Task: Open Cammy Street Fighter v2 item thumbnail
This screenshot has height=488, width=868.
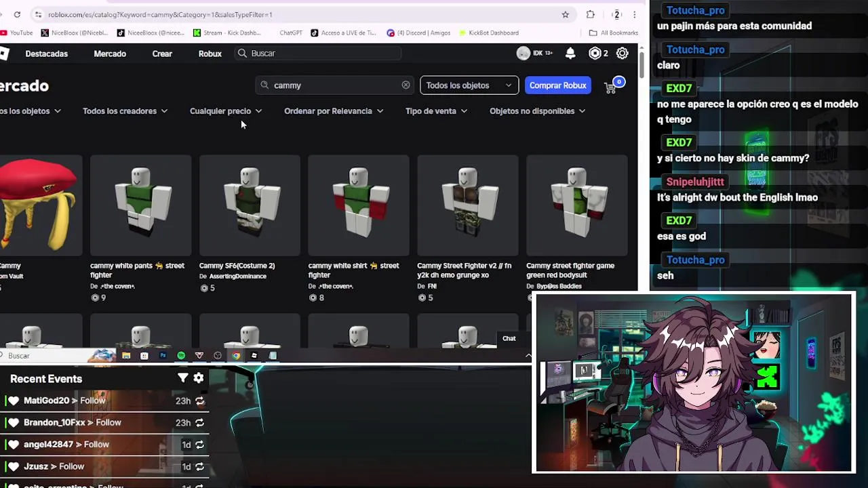Action: (x=468, y=205)
